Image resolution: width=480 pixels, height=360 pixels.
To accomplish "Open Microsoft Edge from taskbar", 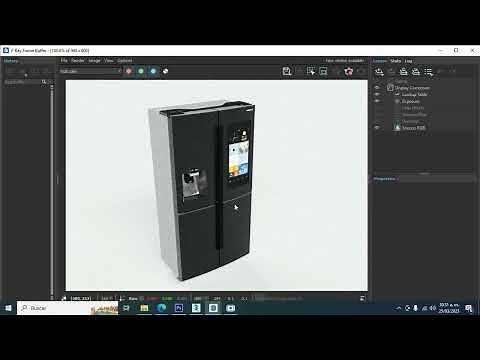I will point(162,308).
